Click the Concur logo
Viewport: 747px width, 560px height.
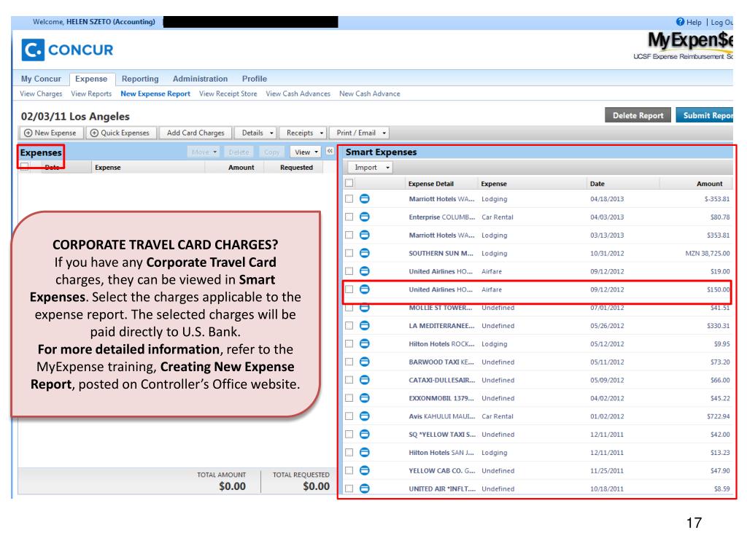(x=67, y=50)
